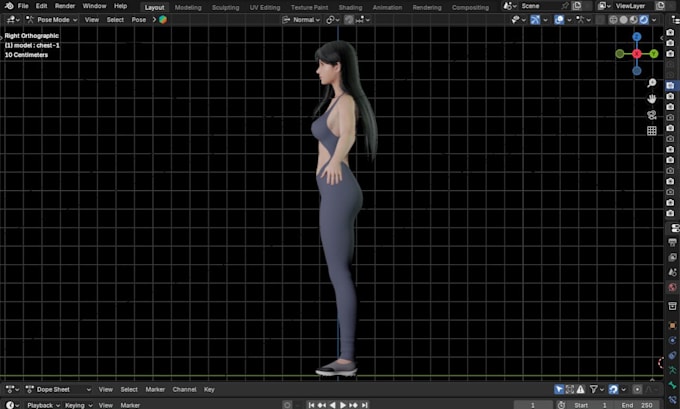Open the Dope Sheet filters funnel
This screenshot has height=409, width=680.
tap(597, 389)
